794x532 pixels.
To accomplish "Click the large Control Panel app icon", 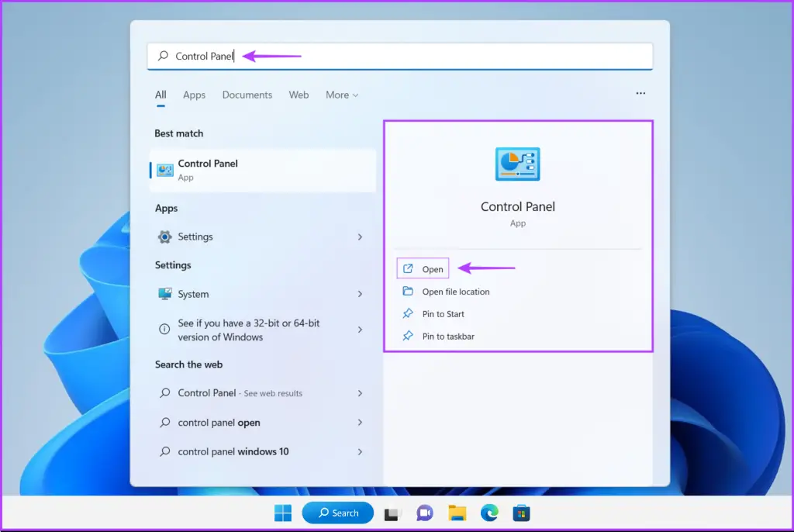I will 517,164.
